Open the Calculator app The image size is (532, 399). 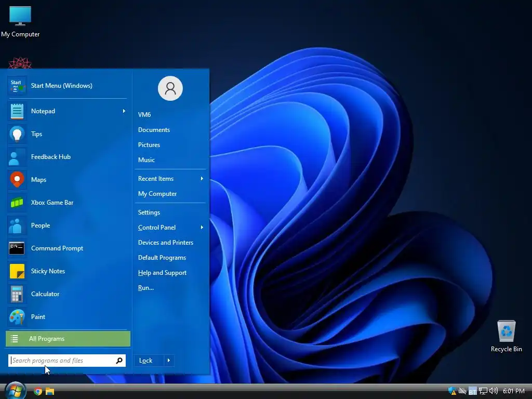[x=68, y=294]
